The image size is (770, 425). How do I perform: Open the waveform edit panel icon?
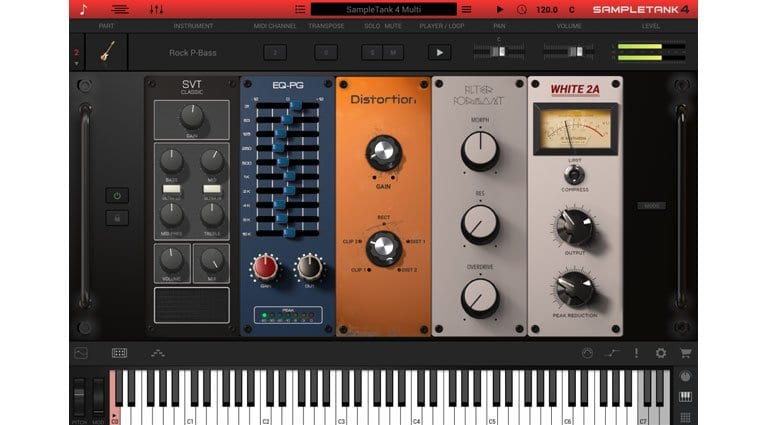point(81,353)
